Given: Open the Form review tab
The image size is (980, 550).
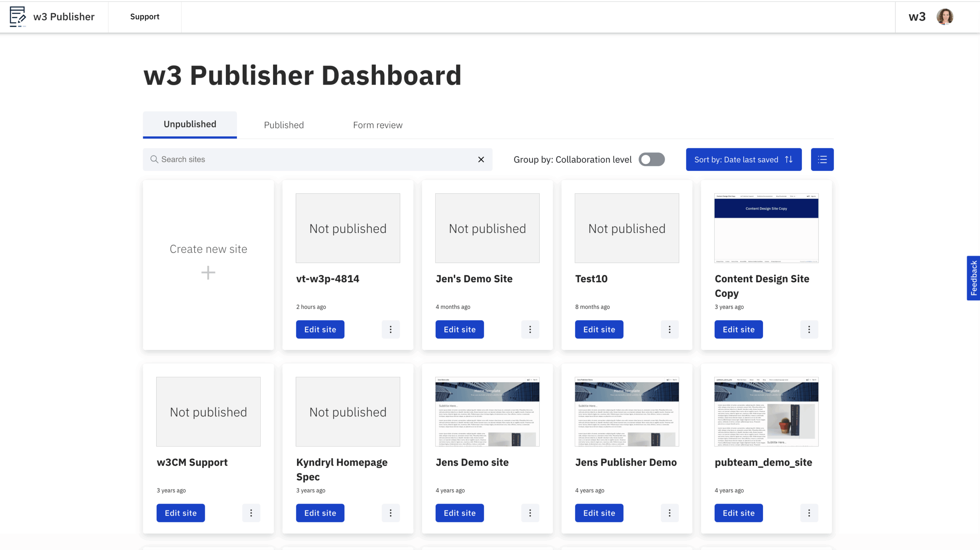Looking at the screenshot, I should click(378, 125).
